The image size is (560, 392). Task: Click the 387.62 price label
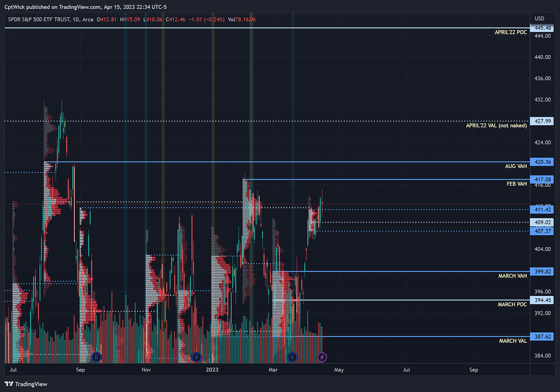coord(542,337)
